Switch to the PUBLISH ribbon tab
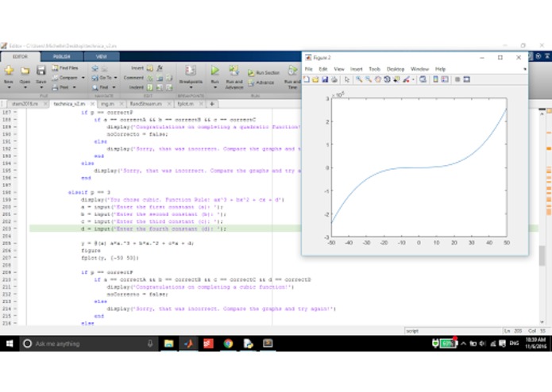The image size is (552, 392). tap(62, 56)
